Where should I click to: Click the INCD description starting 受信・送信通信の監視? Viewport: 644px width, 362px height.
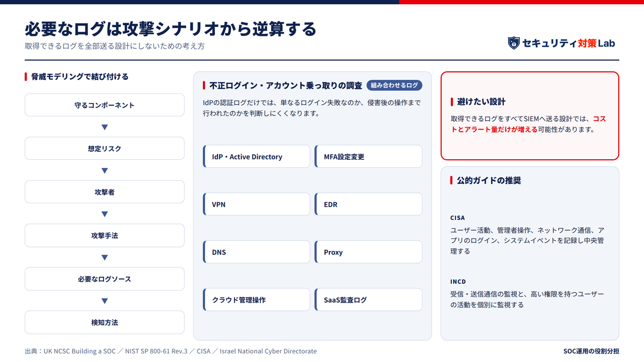(x=527, y=299)
